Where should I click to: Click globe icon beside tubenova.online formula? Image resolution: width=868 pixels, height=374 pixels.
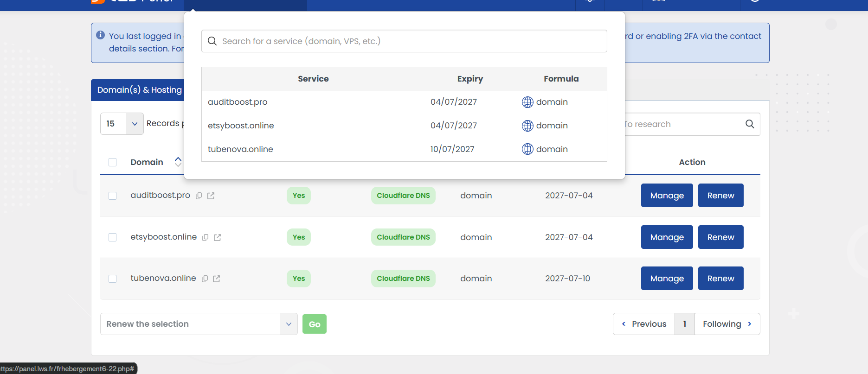[527, 149]
